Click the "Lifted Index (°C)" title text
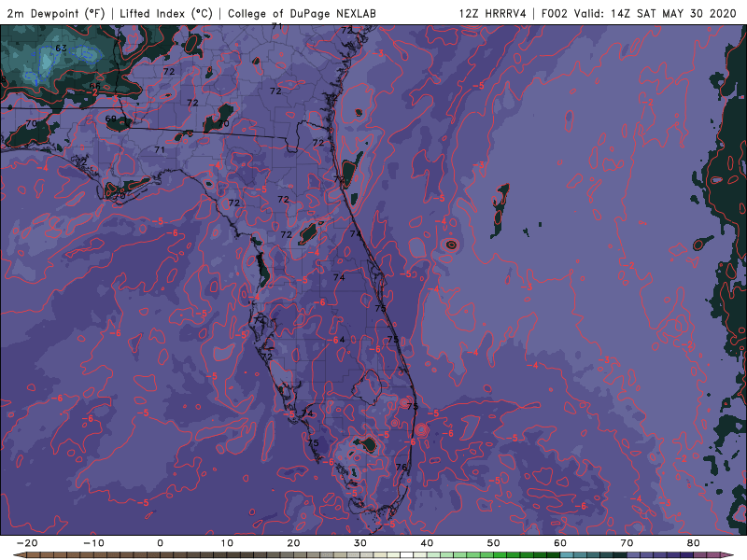The width and height of the screenshot is (747, 560). point(166,13)
